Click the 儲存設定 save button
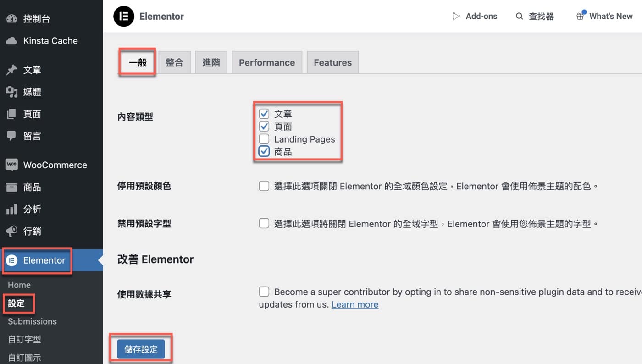The width and height of the screenshot is (642, 364). pos(141,349)
